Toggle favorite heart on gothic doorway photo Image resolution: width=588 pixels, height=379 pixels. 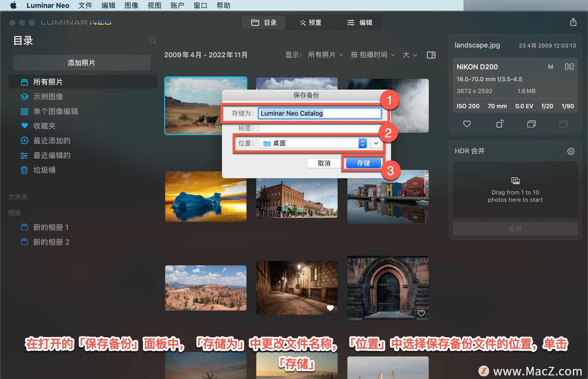[421, 313]
